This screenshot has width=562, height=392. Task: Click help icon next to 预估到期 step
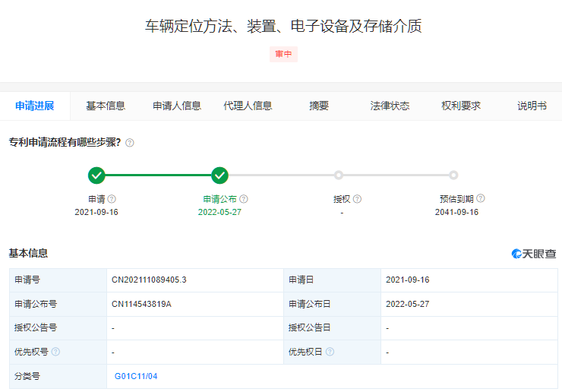[x=481, y=198]
